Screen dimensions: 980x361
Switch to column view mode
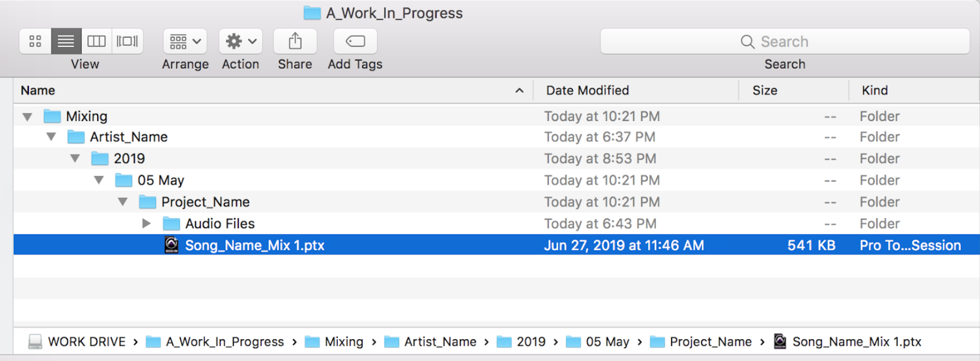tap(97, 41)
